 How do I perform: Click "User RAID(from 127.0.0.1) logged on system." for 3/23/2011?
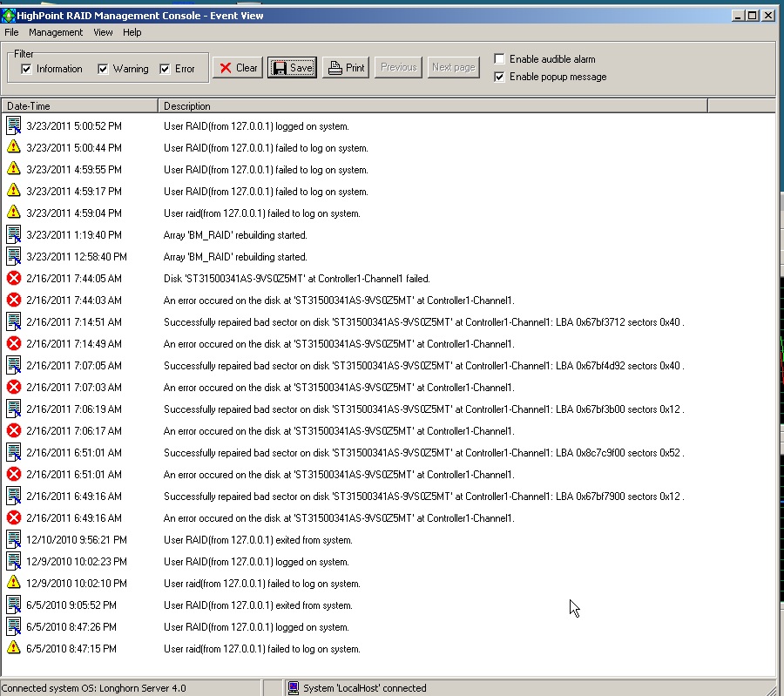[256, 126]
